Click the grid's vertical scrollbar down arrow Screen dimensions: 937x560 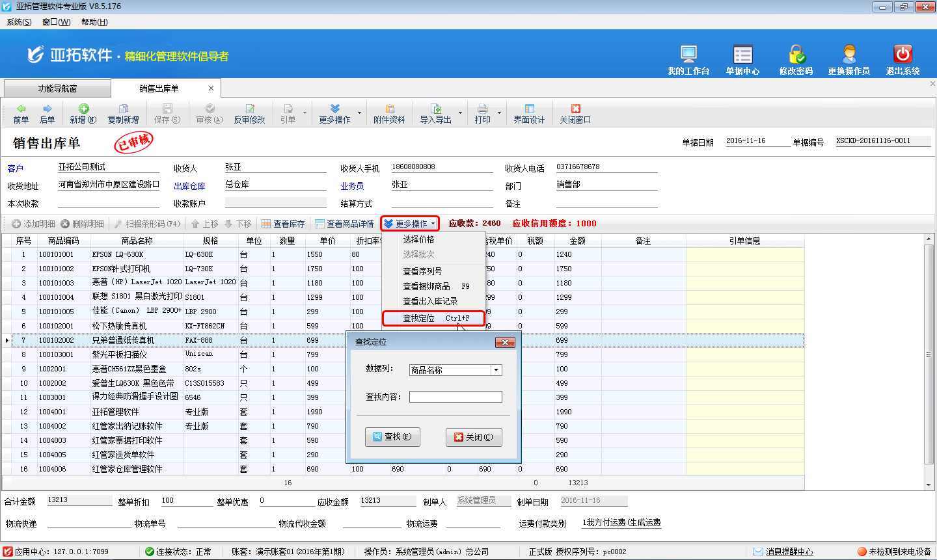point(929,485)
